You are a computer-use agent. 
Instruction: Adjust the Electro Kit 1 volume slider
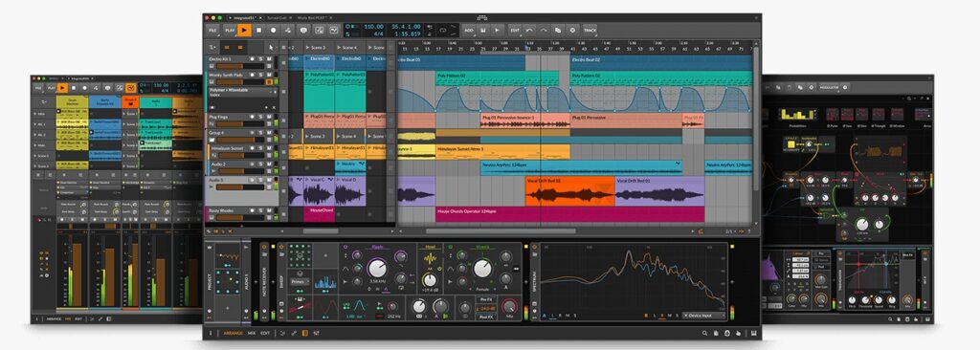click(x=240, y=66)
